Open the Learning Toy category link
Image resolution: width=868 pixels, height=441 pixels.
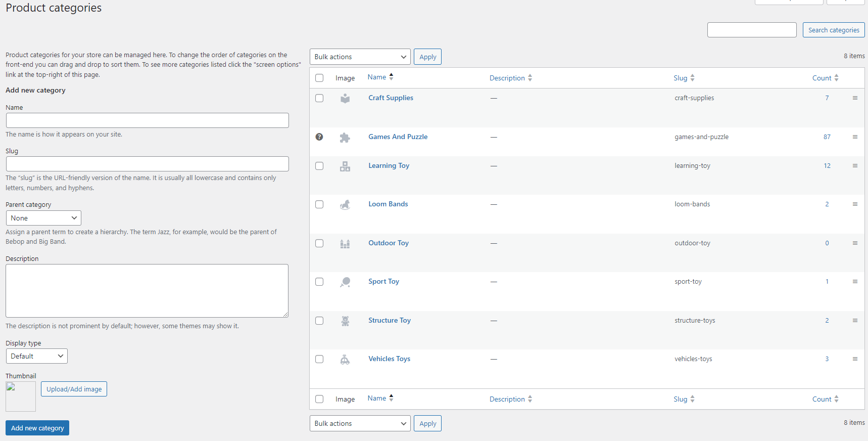(389, 165)
